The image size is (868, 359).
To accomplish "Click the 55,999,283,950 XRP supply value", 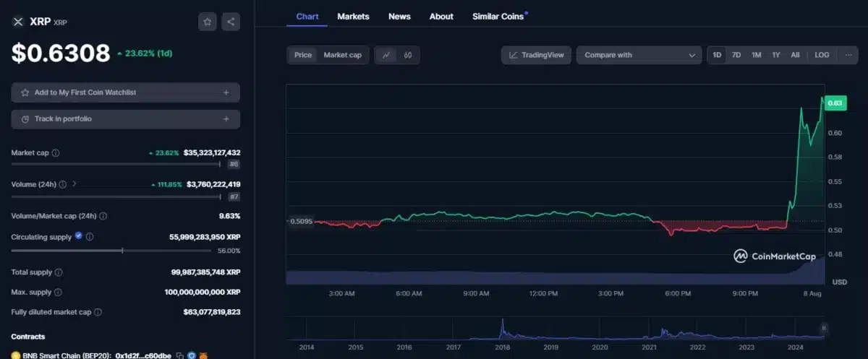I will click(205, 236).
